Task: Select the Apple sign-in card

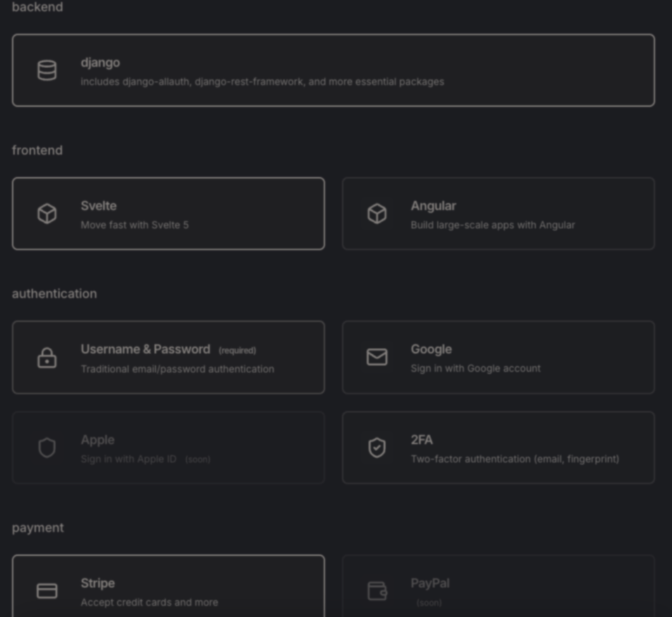Action: click(x=169, y=448)
